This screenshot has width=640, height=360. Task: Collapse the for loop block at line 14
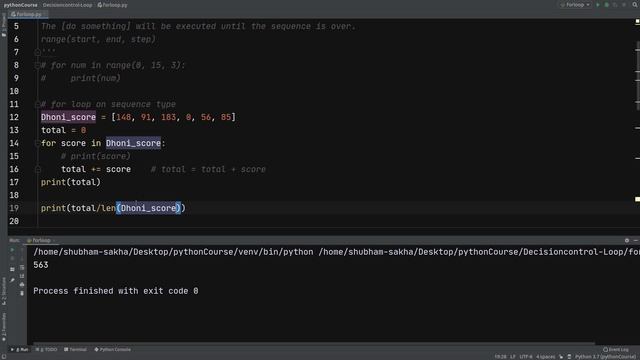tap(38, 143)
